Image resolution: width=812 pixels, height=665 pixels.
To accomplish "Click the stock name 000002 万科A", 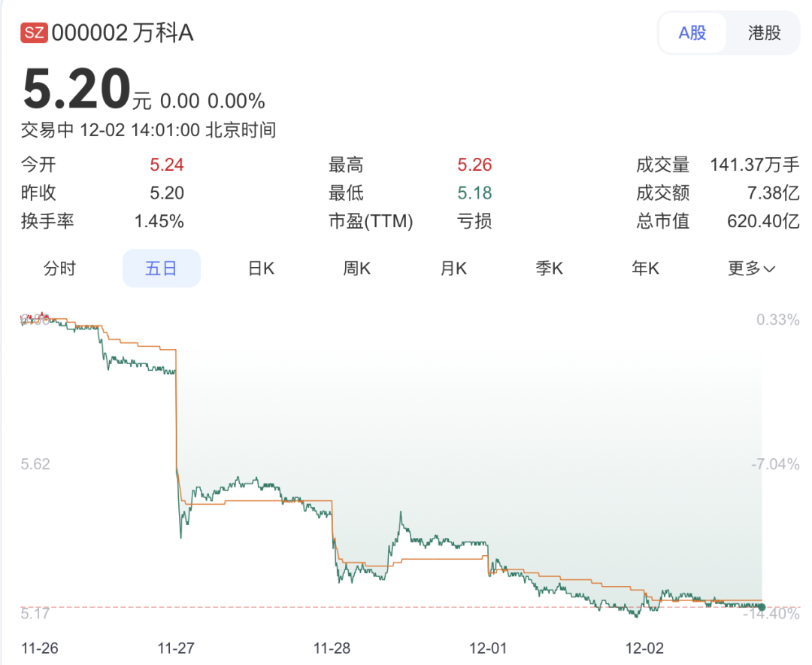I will pyautogui.click(x=123, y=32).
